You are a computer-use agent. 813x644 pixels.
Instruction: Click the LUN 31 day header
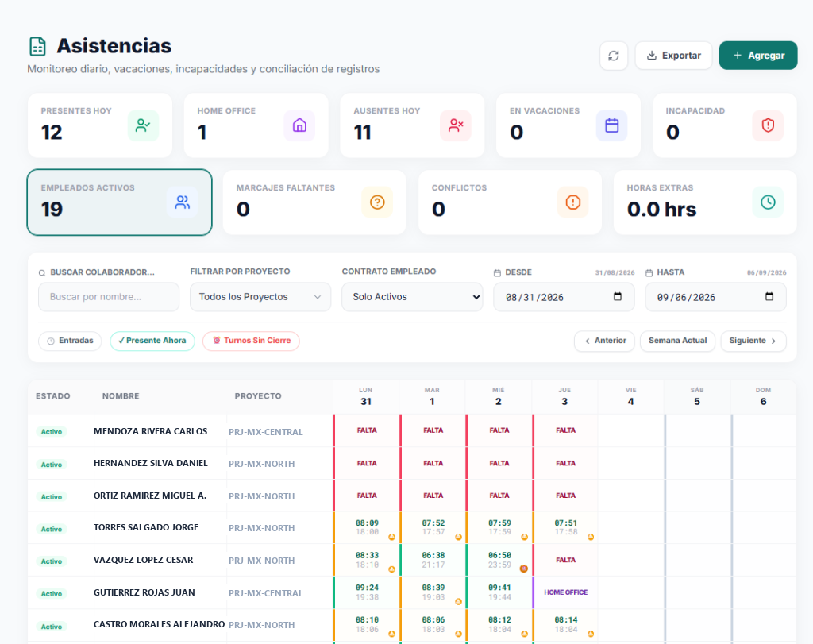366,397
